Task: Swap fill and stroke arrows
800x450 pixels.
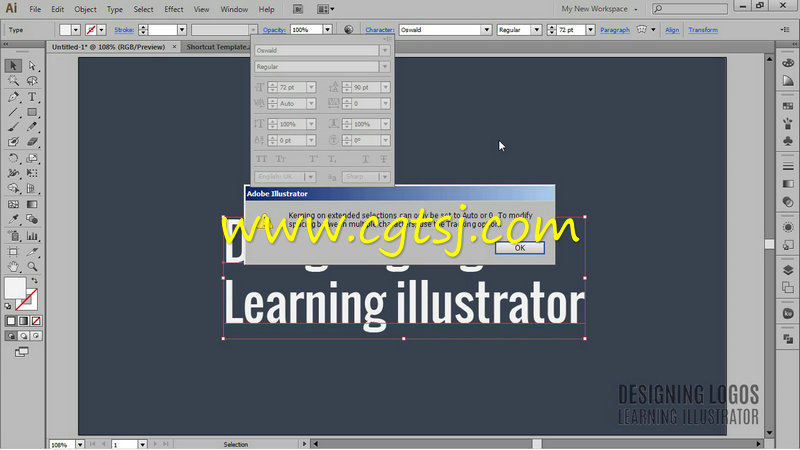Action: pos(34,281)
